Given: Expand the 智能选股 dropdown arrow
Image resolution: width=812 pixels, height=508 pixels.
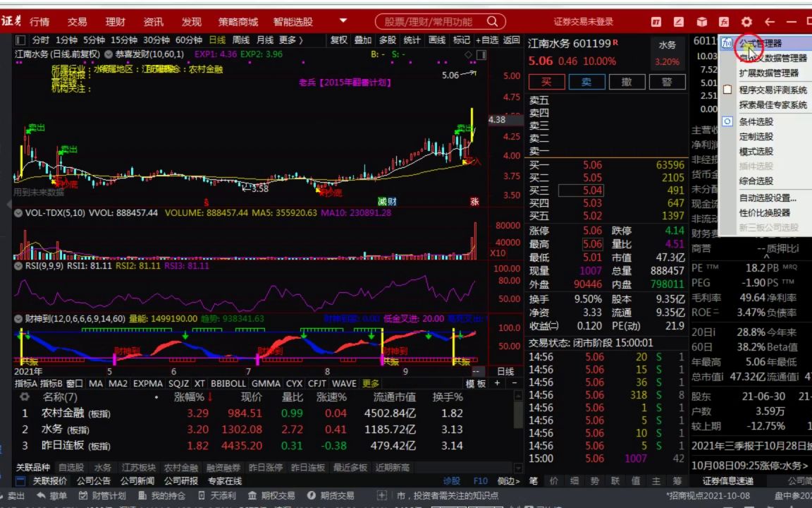Looking at the screenshot, I should [343, 21].
